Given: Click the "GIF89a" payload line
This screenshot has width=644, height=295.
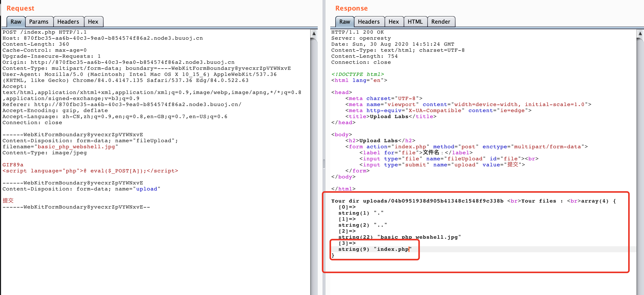Looking at the screenshot, I should (13, 165).
